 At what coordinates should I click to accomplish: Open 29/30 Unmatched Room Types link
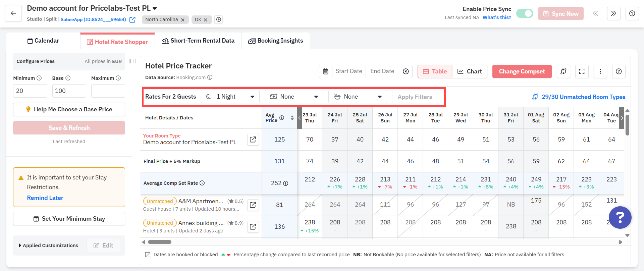coord(579,97)
